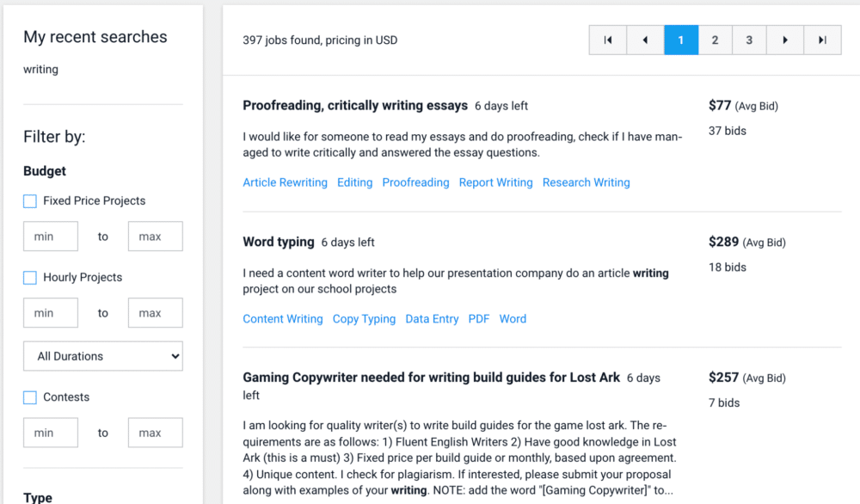Go to the previous results page
Image resolution: width=860 pixels, height=504 pixels.
(x=644, y=40)
